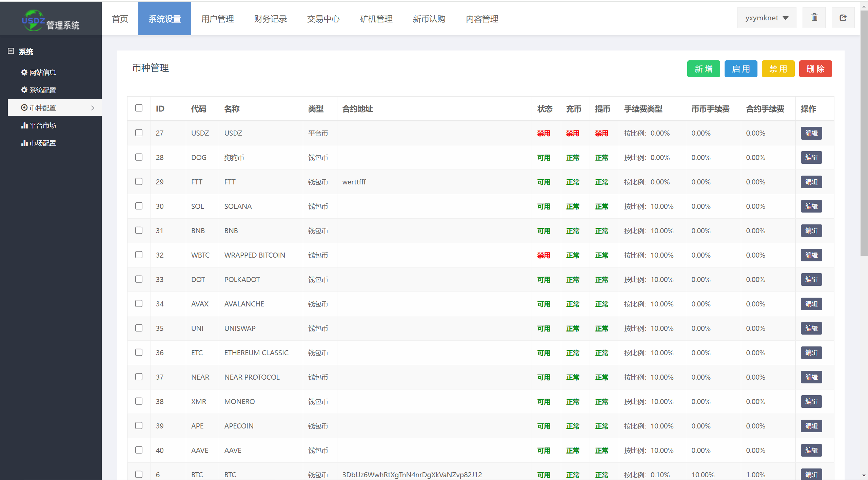The image size is (868, 480).
Task: Click the USDZ management system logo
Action: [51, 20]
